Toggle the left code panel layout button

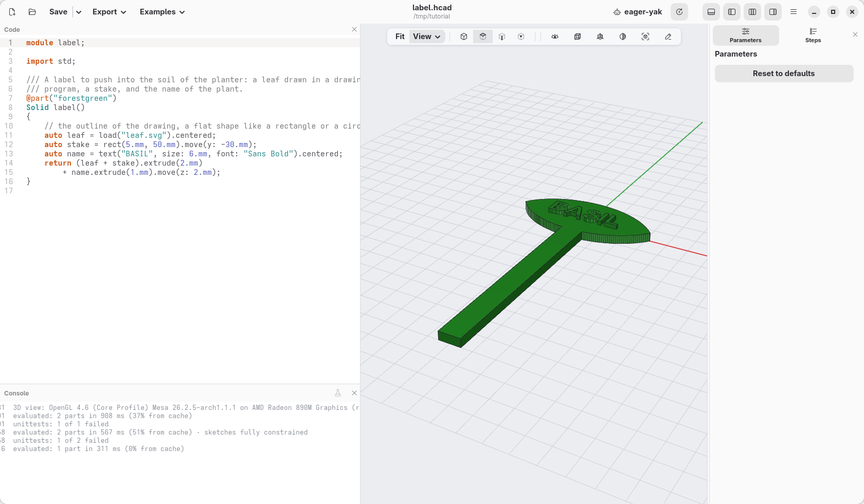point(732,12)
